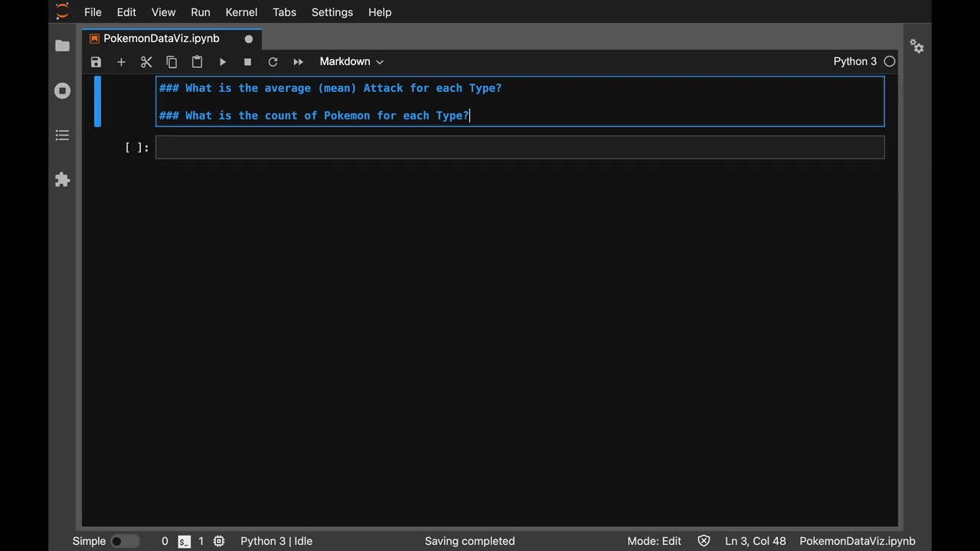Paste cells from the clipboard

click(197, 62)
